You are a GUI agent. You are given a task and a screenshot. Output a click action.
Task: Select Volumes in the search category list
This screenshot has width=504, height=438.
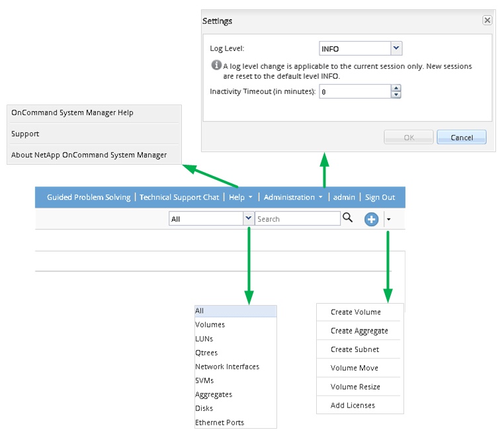(235, 324)
